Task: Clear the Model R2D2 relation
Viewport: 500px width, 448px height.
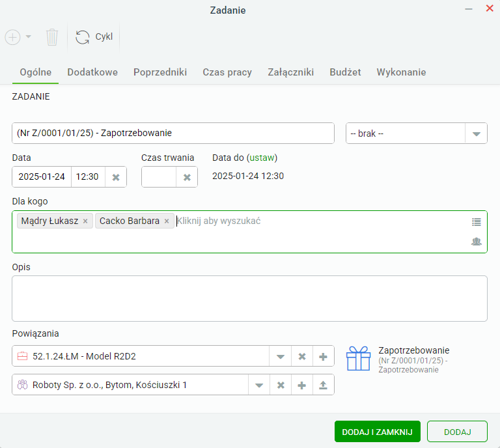Action: [x=302, y=356]
